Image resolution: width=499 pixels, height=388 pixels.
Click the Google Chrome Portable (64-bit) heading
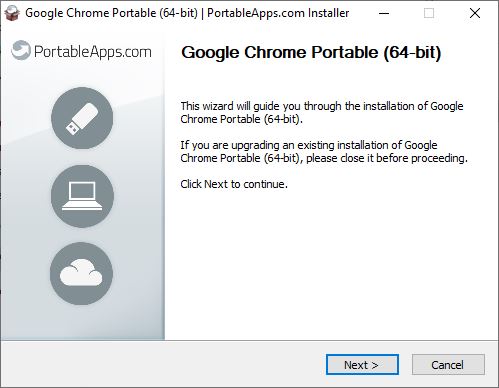point(311,53)
